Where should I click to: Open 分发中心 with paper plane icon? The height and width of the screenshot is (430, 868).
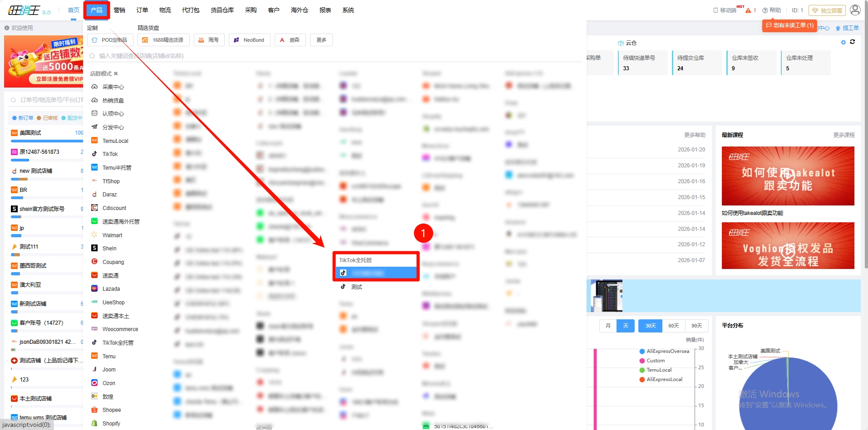pyautogui.click(x=113, y=127)
